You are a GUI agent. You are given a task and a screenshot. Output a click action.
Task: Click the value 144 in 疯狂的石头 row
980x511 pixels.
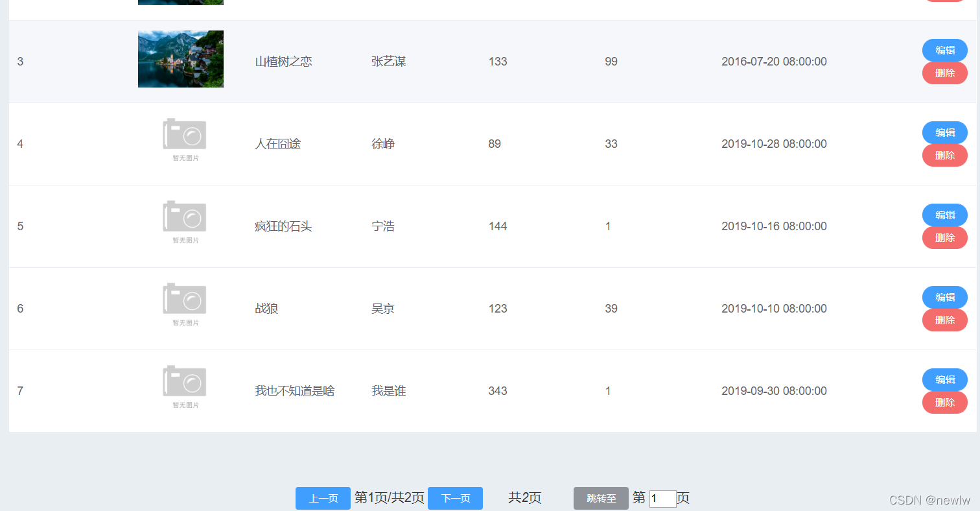pos(498,226)
